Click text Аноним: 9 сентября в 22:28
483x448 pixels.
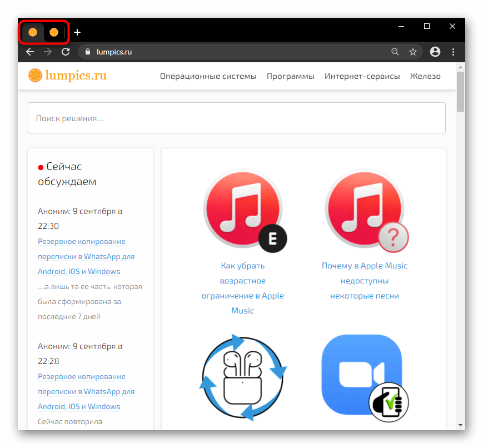(80, 354)
